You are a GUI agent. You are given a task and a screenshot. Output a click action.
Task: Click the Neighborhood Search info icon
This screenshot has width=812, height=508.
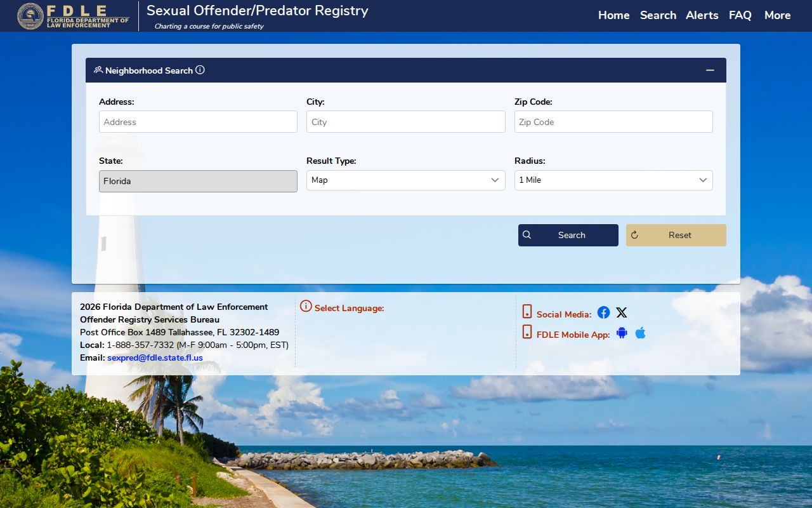[200, 70]
